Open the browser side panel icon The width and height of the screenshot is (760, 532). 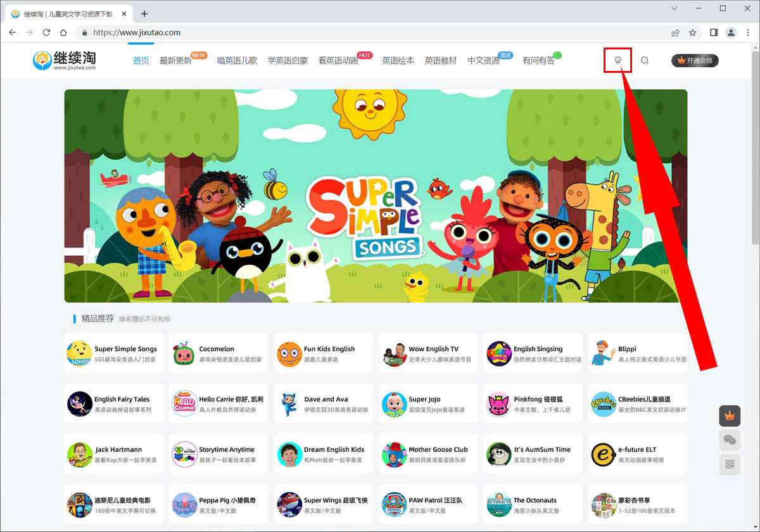pyautogui.click(x=714, y=32)
